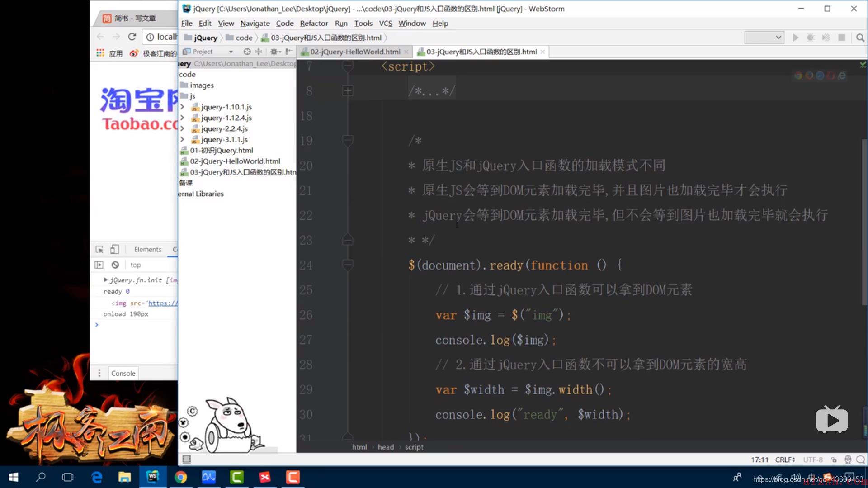Click Collapse All icon in Project panel
This screenshot has height=488, width=868.
259,52
